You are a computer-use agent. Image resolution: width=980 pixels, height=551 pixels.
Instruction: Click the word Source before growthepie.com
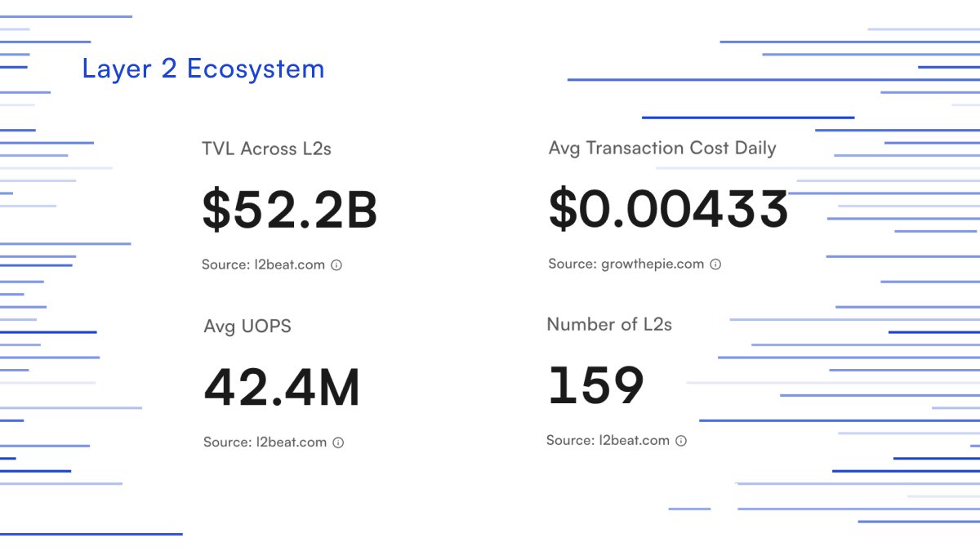(571, 264)
